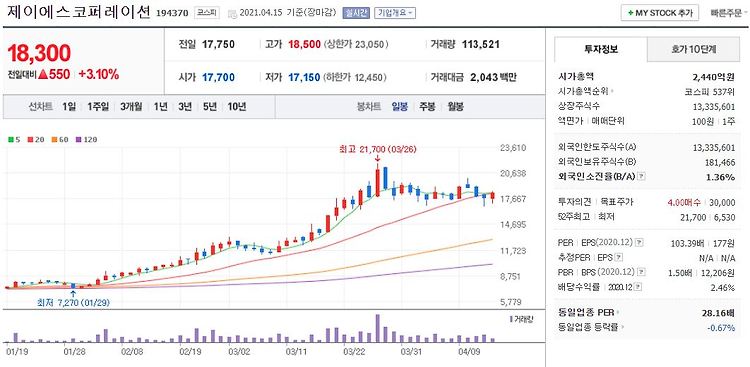This screenshot has width=750, height=367.
Task: Click the 상한가 23,050 text
Action: point(356,44)
